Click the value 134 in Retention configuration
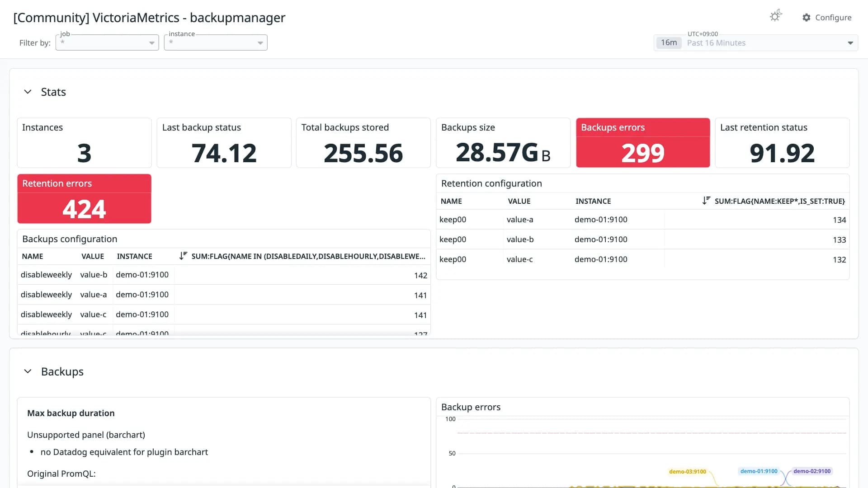The image size is (868, 488). pos(839,220)
